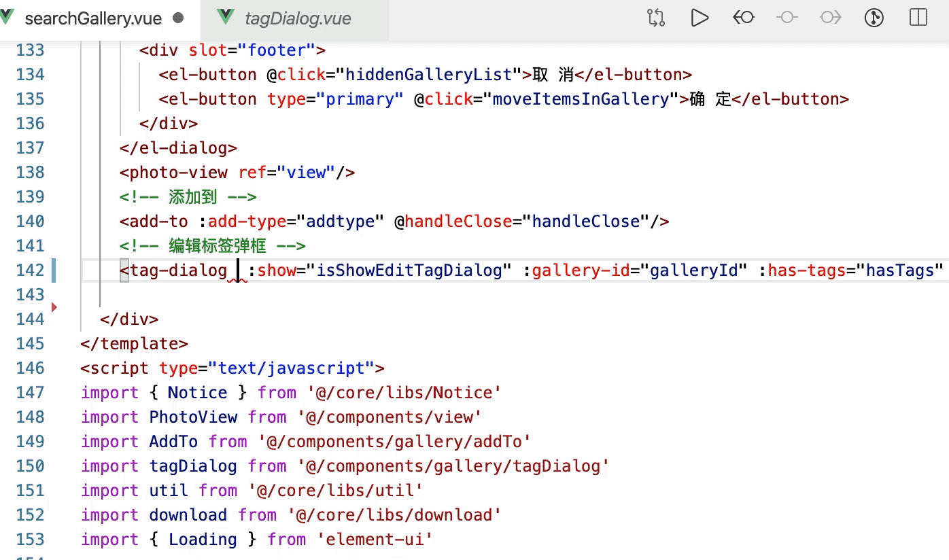Click '@/components/view' import path

390,417
